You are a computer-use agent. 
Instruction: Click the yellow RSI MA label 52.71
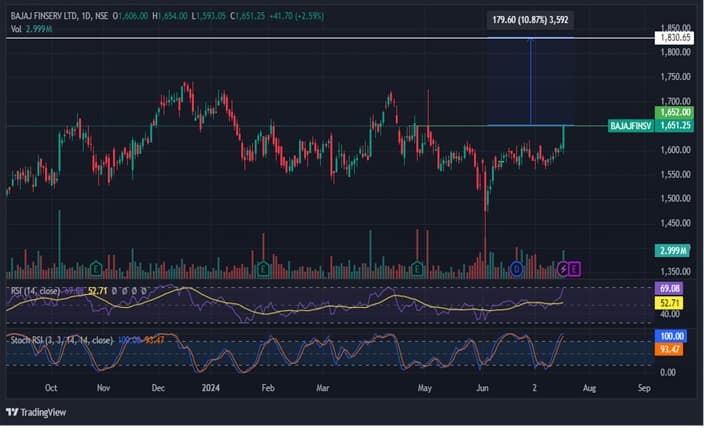pyautogui.click(x=669, y=303)
